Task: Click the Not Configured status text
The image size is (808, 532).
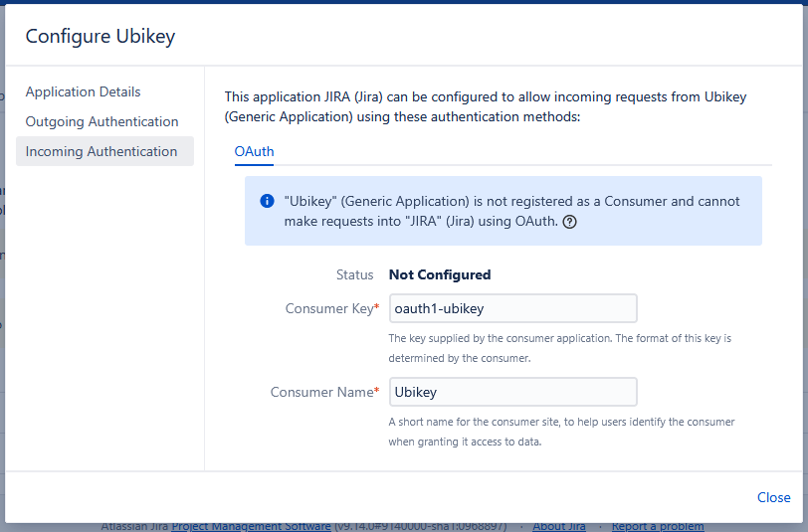Action: click(440, 275)
